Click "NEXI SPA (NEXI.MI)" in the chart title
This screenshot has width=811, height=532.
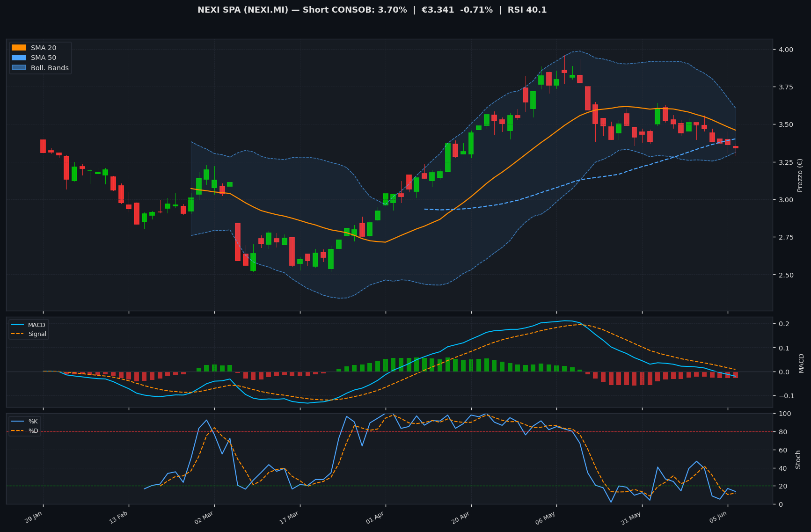(x=243, y=10)
